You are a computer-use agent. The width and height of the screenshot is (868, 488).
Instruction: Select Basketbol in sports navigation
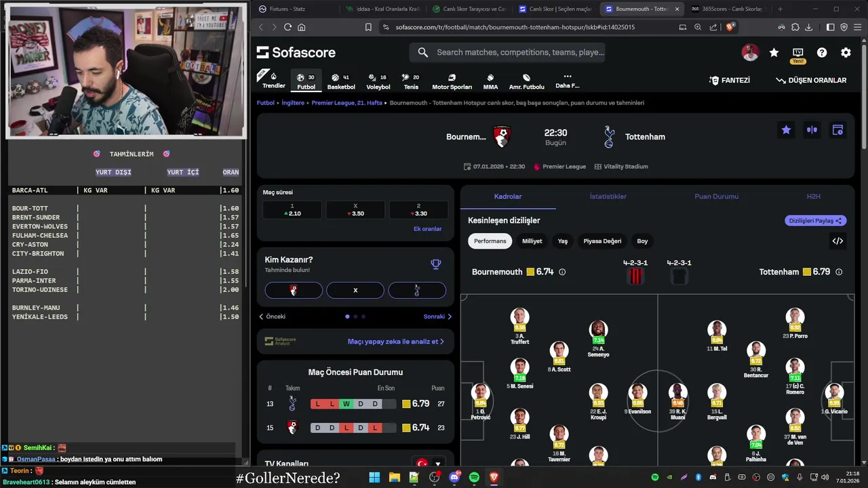click(341, 81)
